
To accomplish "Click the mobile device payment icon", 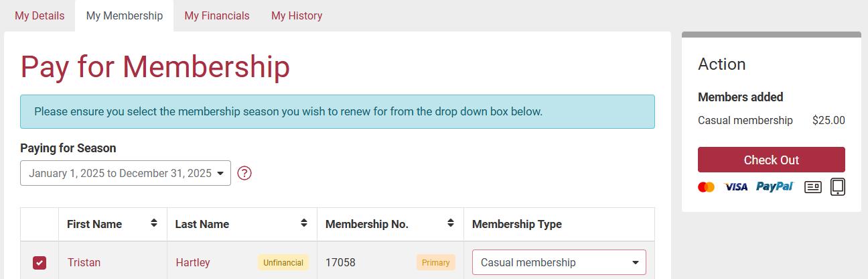I will pos(838,186).
